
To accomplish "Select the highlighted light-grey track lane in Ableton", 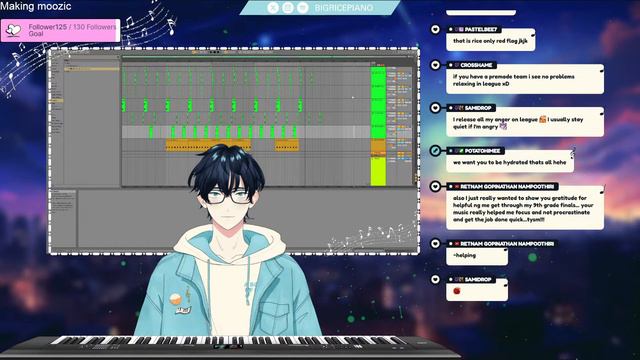I will pos(246,132).
